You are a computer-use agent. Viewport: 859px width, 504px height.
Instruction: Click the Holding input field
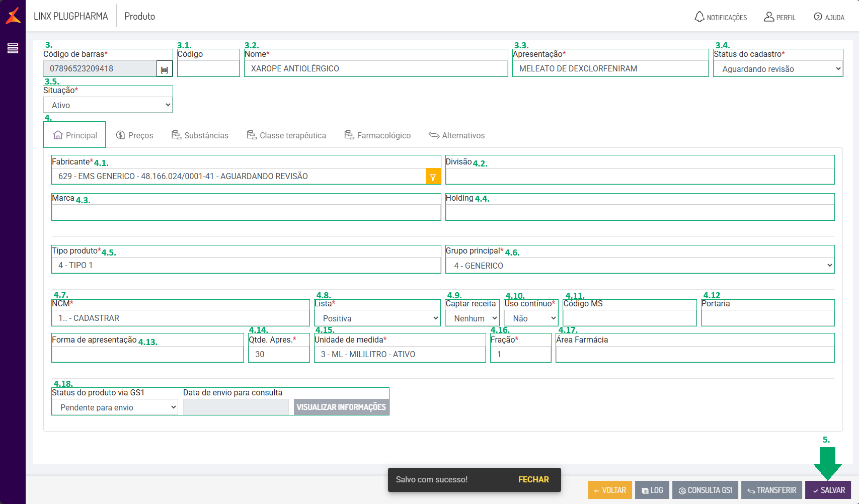click(640, 212)
